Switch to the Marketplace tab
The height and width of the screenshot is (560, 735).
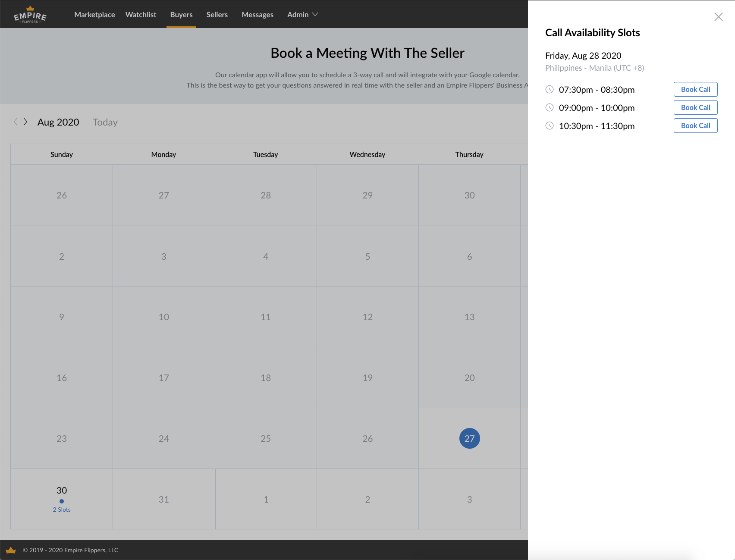click(94, 14)
